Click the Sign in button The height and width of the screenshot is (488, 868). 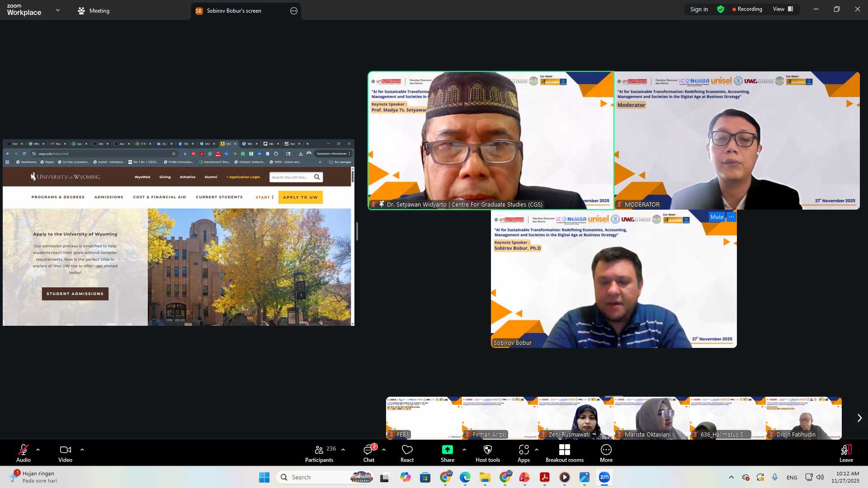click(699, 9)
